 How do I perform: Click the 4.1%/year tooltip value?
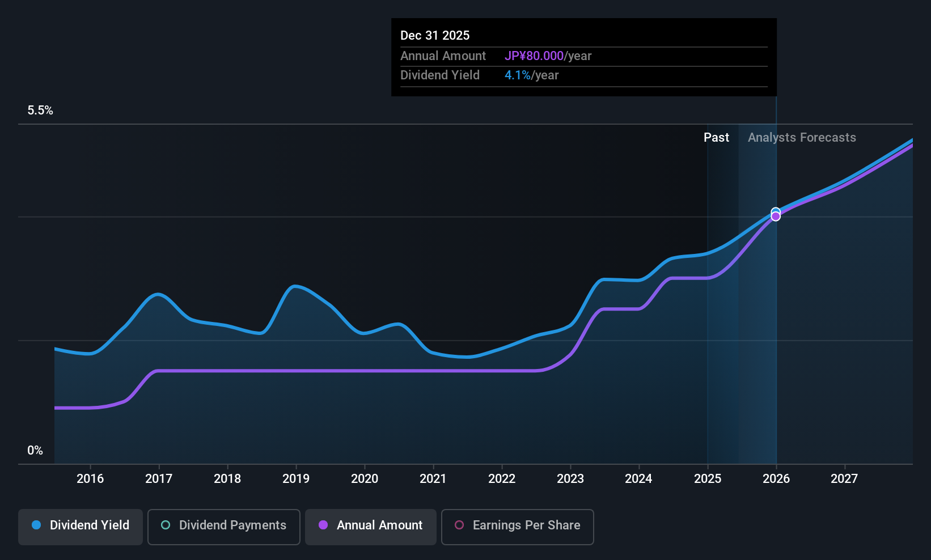point(532,75)
